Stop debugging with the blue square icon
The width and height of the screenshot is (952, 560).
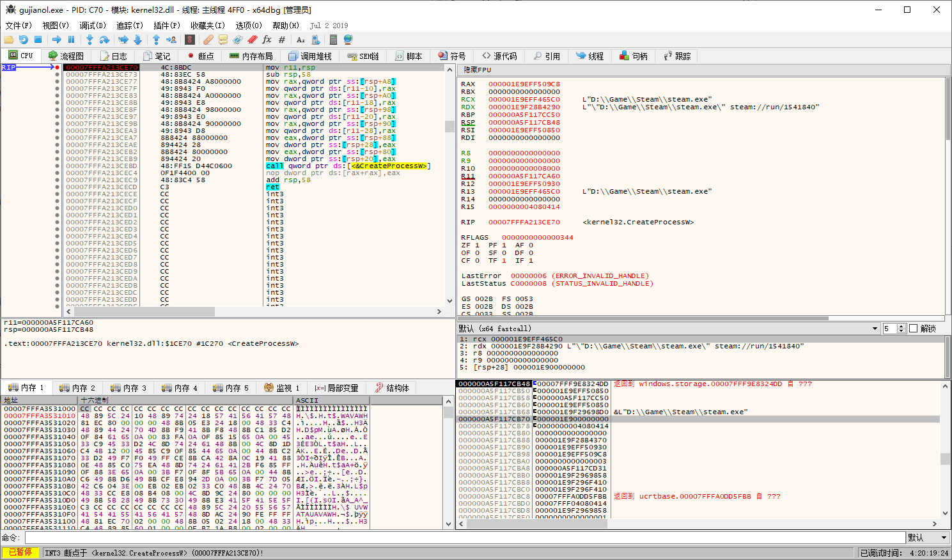pos(38,40)
